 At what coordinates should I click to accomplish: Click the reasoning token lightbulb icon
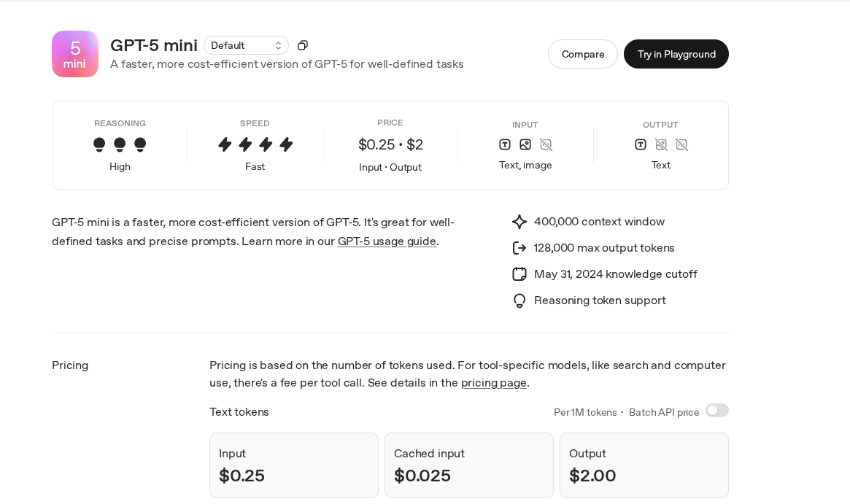pyautogui.click(x=519, y=301)
